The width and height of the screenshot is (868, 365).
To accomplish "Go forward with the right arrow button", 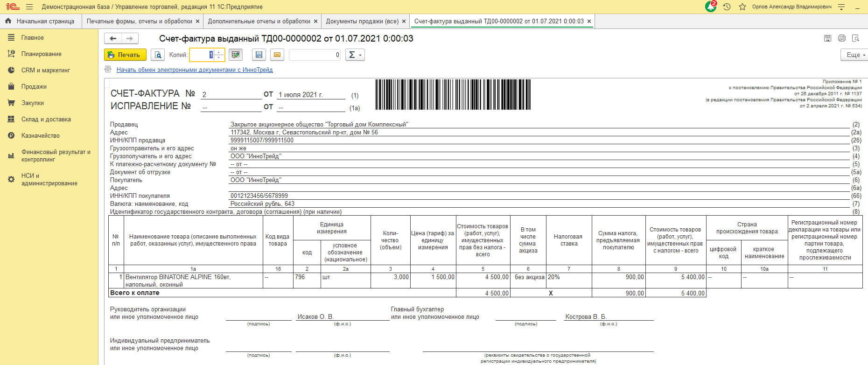I will coord(130,38).
